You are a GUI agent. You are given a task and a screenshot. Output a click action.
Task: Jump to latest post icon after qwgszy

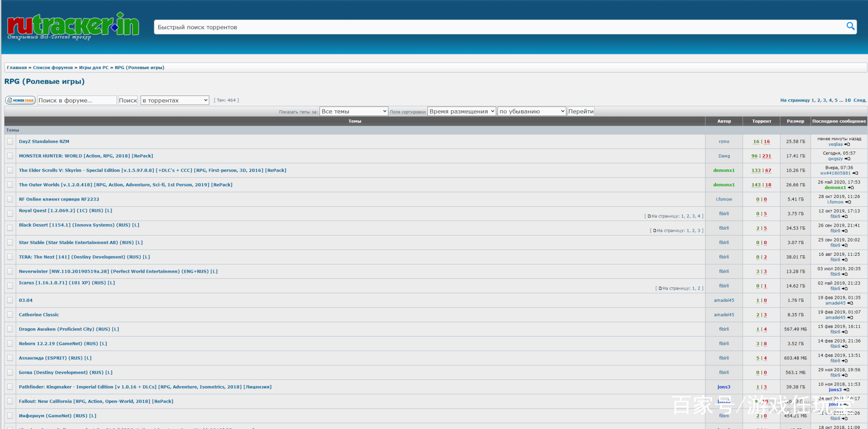[848, 159]
